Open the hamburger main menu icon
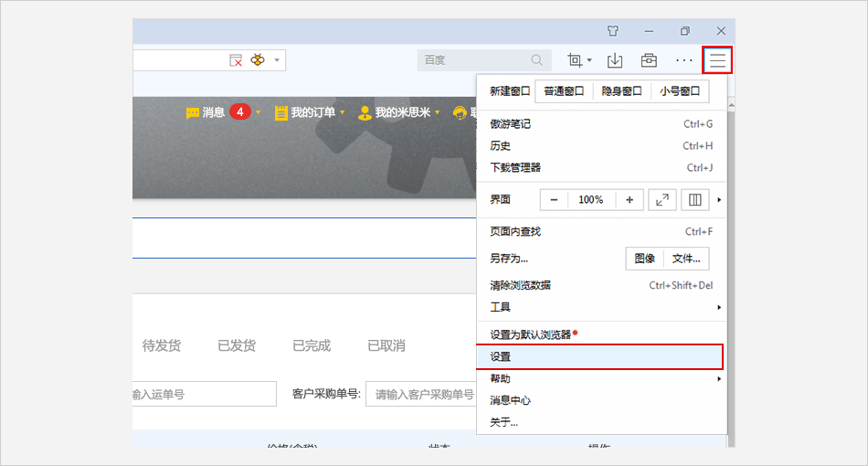This screenshot has height=466, width=868. 717,60
